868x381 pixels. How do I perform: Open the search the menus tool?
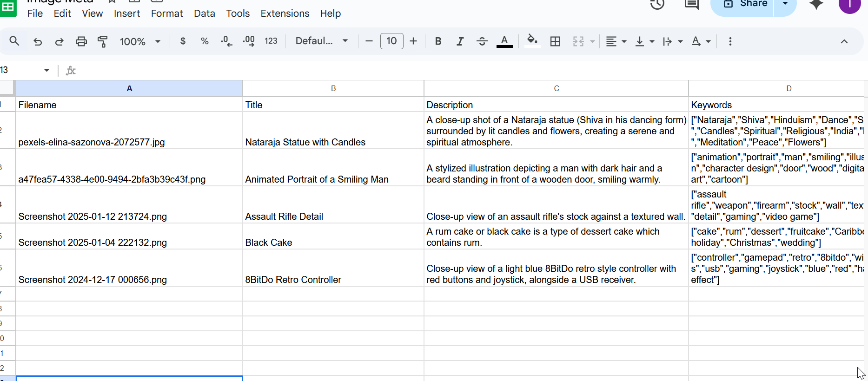point(14,41)
